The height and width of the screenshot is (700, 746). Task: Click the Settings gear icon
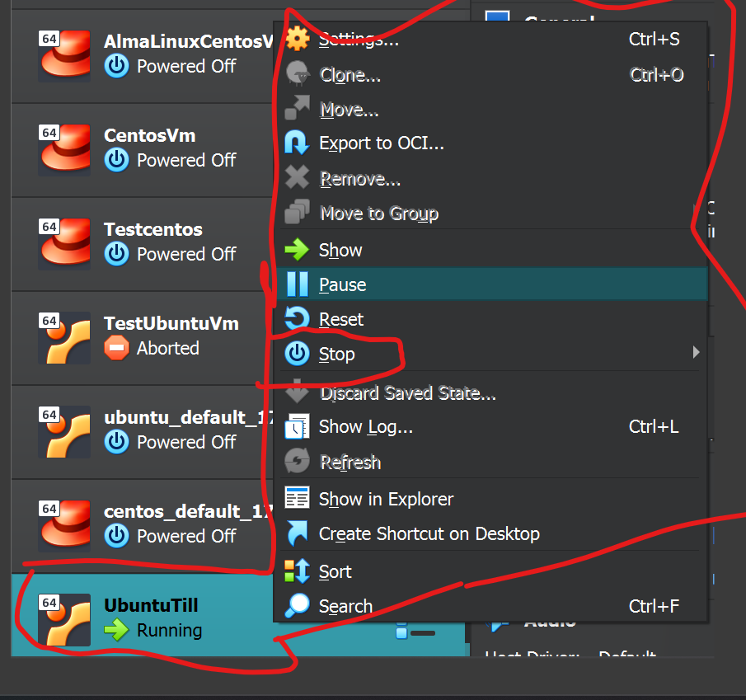tap(298, 39)
